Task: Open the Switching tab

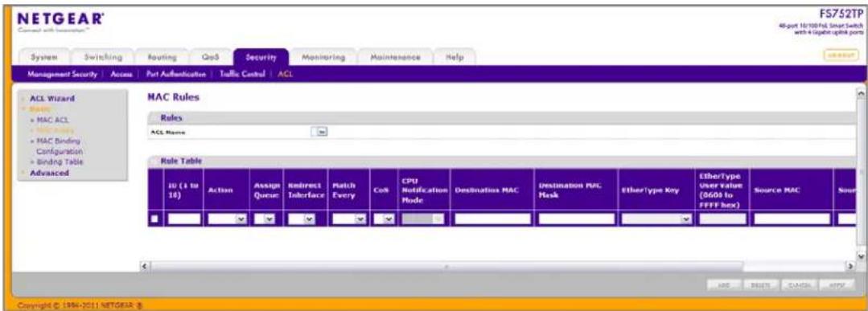Action: click(103, 58)
